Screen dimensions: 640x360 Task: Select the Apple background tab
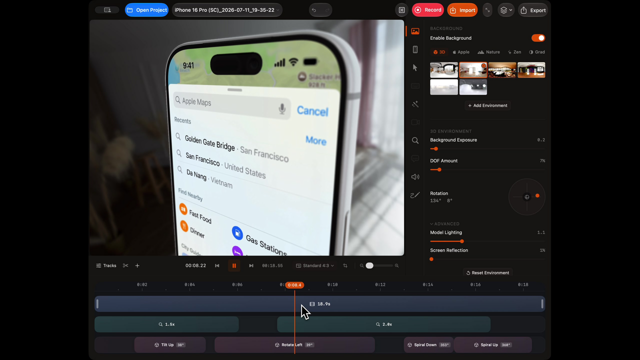461,52
